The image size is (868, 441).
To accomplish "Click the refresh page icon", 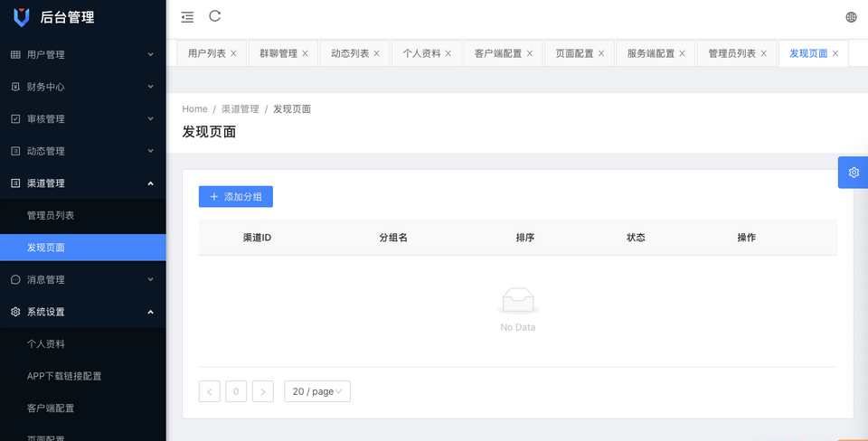I will click(x=215, y=16).
